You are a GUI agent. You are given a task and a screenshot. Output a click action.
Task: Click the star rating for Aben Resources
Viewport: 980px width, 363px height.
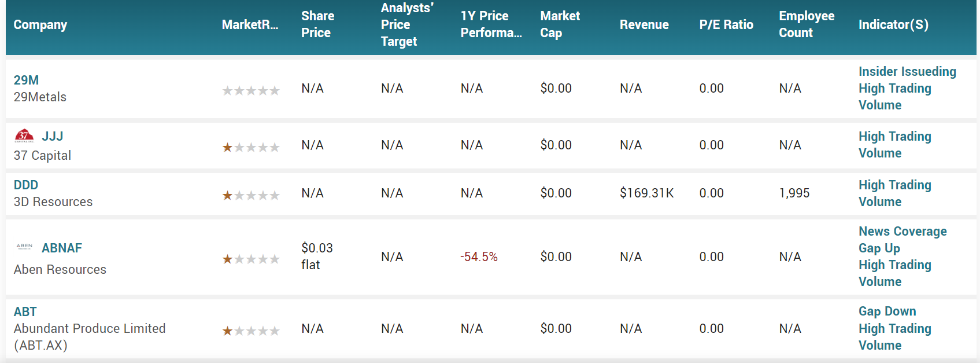(251, 259)
